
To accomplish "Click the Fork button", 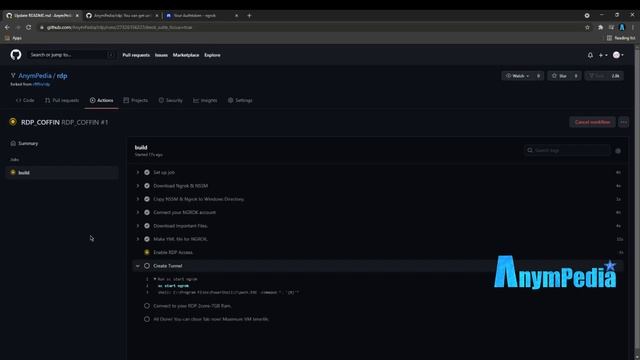I will click(596, 76).
